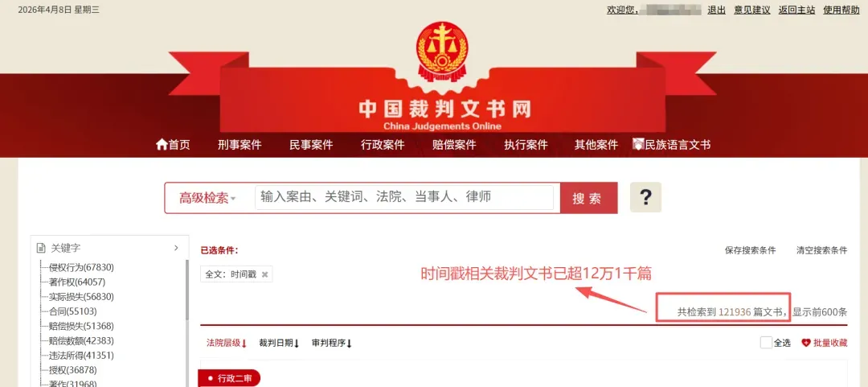Sort results by 审判程序

tap(332, 344)
